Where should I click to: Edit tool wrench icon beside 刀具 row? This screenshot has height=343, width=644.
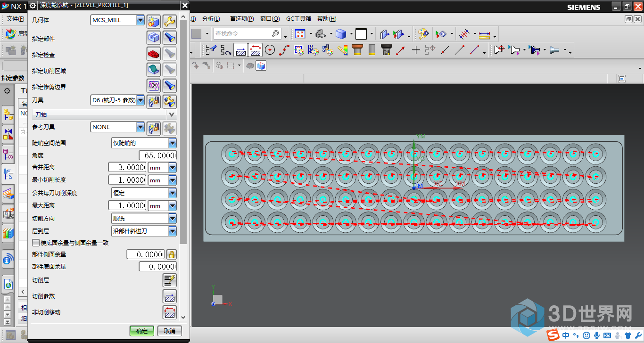pos(170,101)
